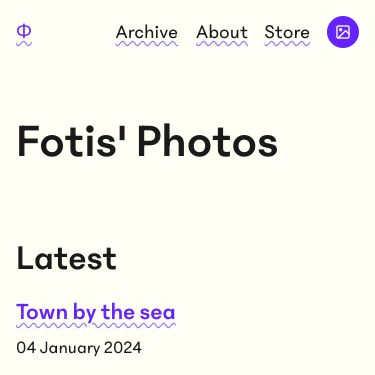Open the round purple image gallery button
This screenshot has width=375, height=375.
[x=343, y=32]
